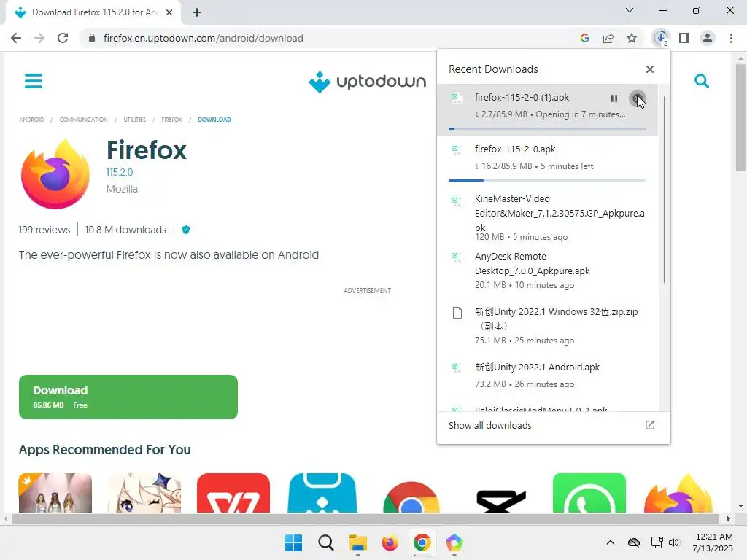Click the address bar URL

coord(204,38)
